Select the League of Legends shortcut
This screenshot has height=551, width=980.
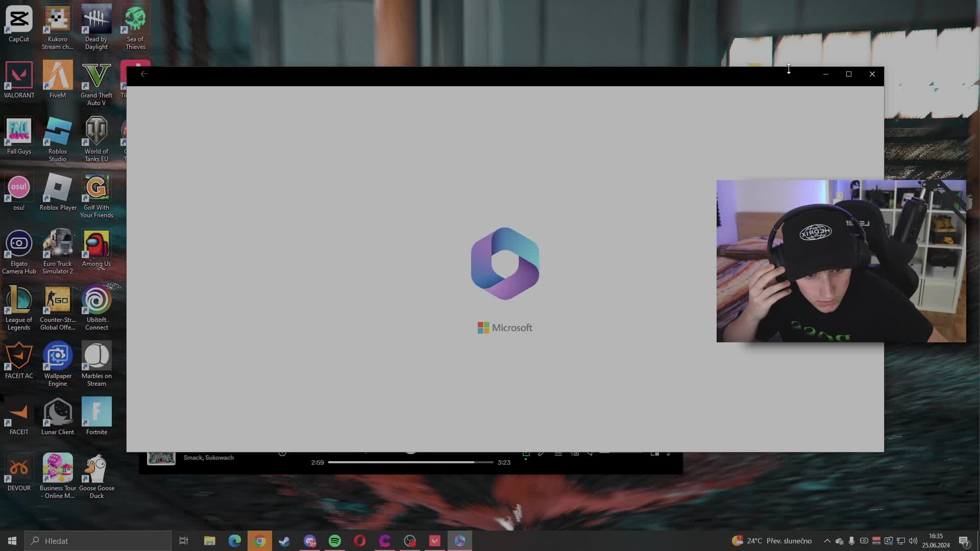(x=19, y=308)
